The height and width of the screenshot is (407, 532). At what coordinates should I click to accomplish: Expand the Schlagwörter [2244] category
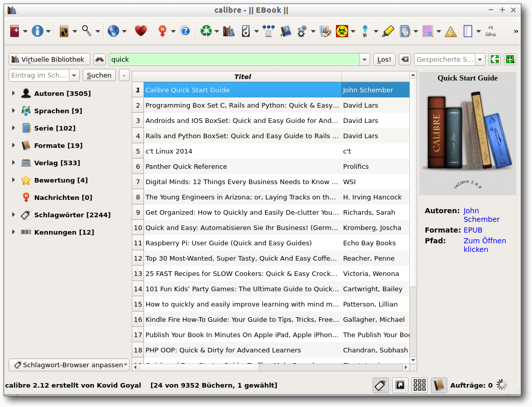(x=13, y=215)
